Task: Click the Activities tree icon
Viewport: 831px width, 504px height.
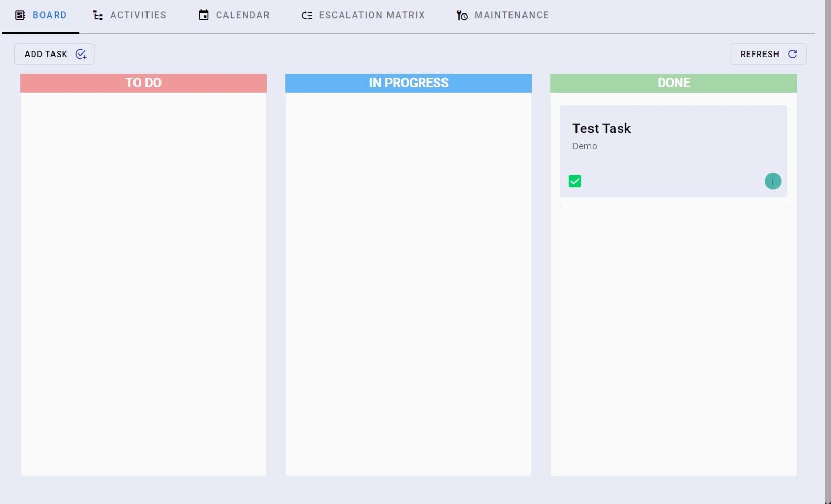Action: click(98, 15)
